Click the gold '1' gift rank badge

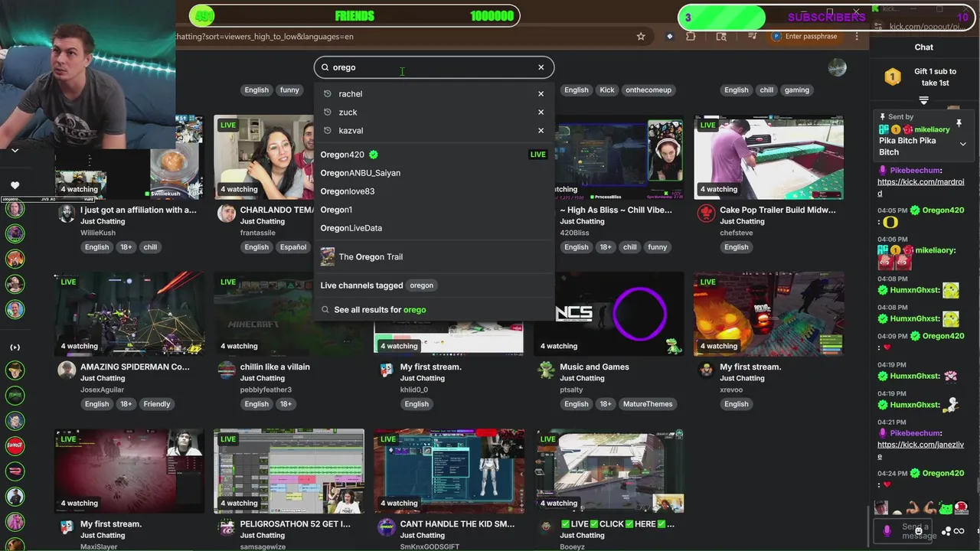coord(892,77)
